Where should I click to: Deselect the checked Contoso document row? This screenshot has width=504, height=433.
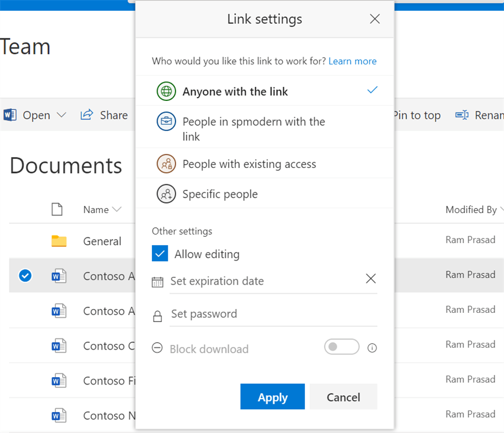click(24, 276)
